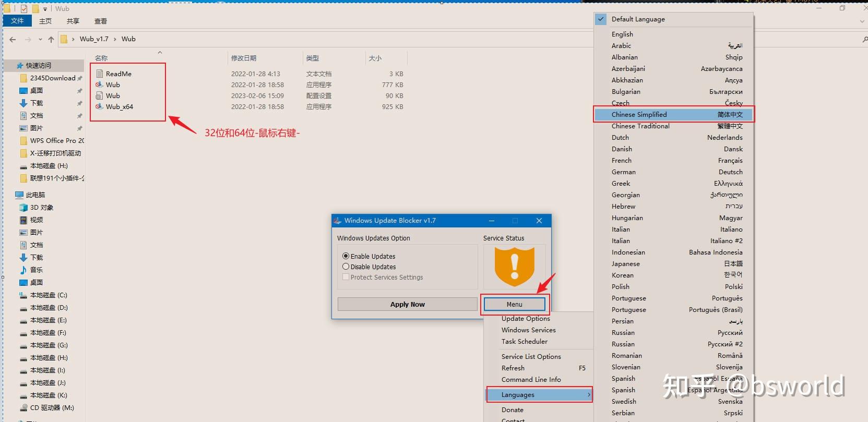Select English language option
This screenshot has height=422, width=868.
[x=674, y=34]
